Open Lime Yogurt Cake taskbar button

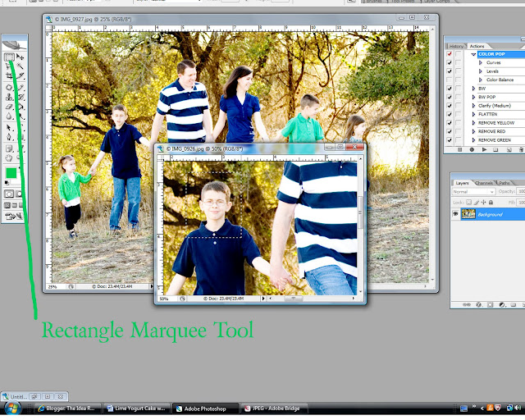136,409
